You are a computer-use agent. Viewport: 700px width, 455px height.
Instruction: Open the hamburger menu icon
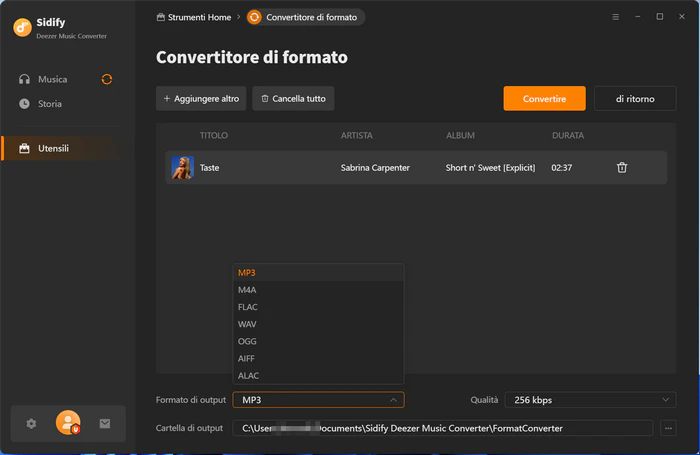616,17
